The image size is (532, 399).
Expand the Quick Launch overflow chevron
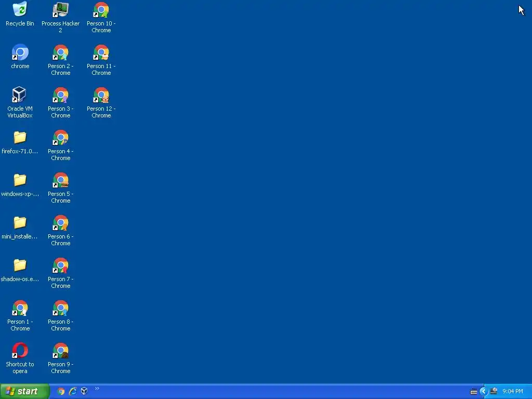click(x=97, y=389)
